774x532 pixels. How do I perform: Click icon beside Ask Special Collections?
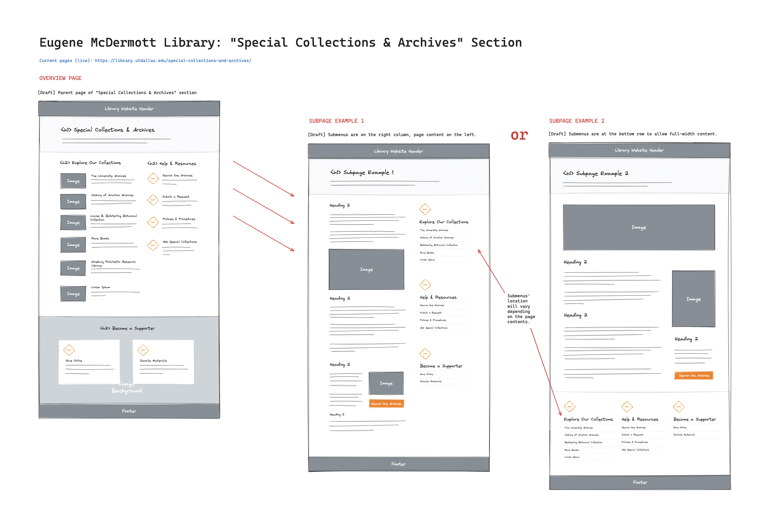153,245
